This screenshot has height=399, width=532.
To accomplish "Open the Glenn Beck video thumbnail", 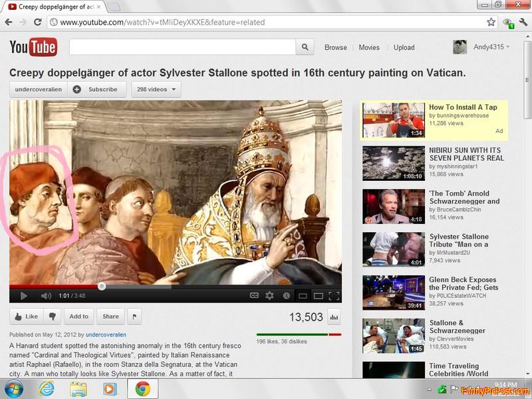I will pos(394,293).
